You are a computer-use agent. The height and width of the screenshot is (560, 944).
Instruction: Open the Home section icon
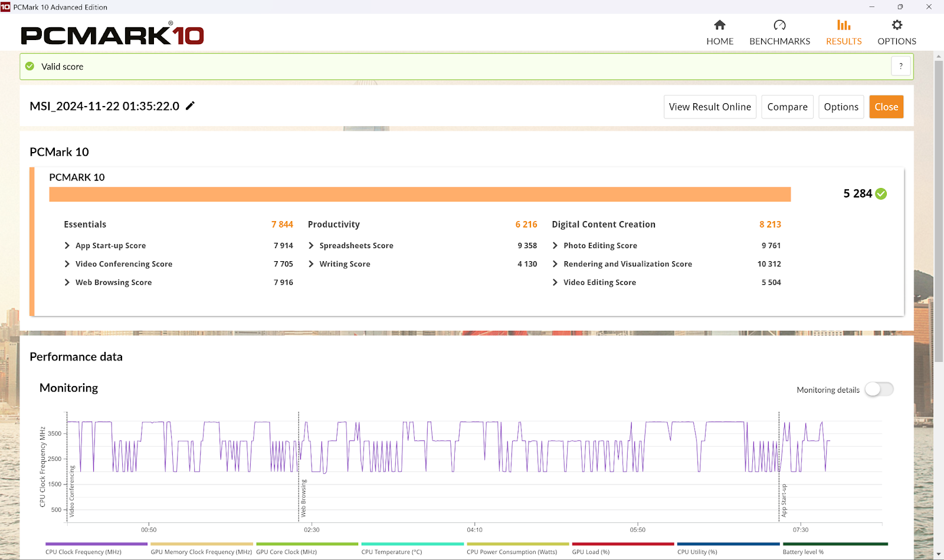[720, 25]
